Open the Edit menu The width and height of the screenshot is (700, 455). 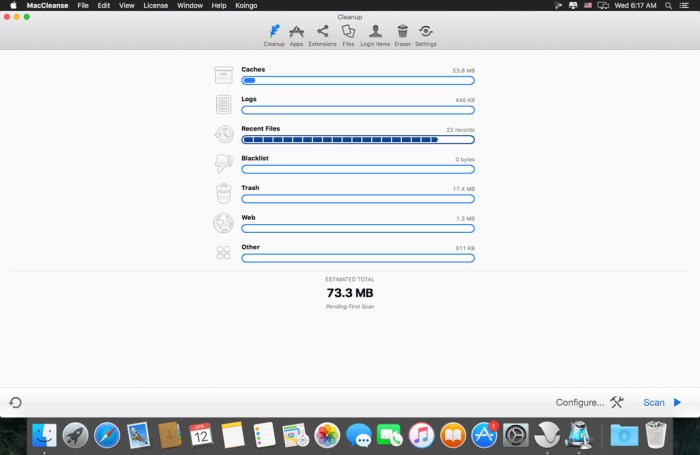(104, 5)
